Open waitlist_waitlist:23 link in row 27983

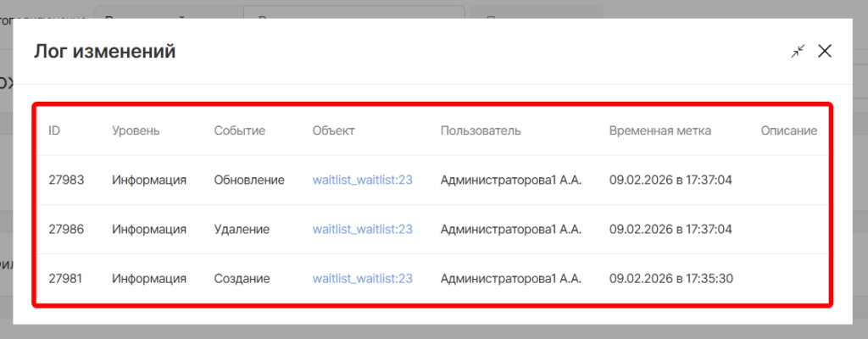pos(362,180)
